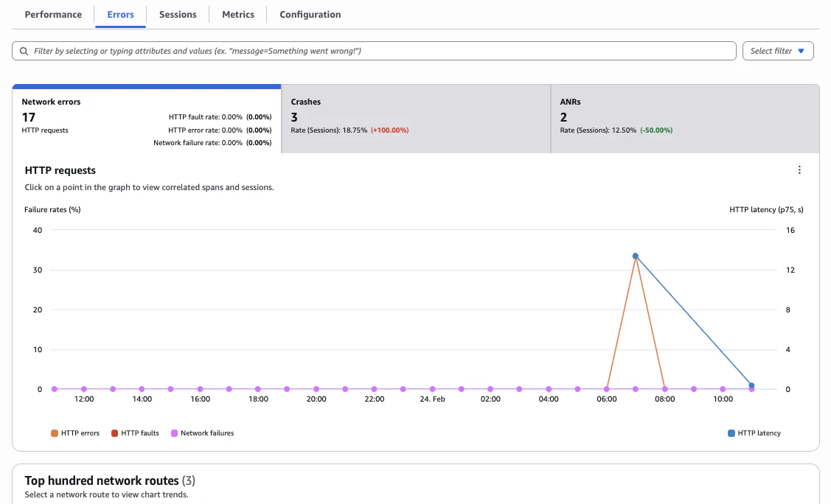The image size is (831, 504).
Task: Click the ANRs -50.00% change value
Action: point(656,130)
